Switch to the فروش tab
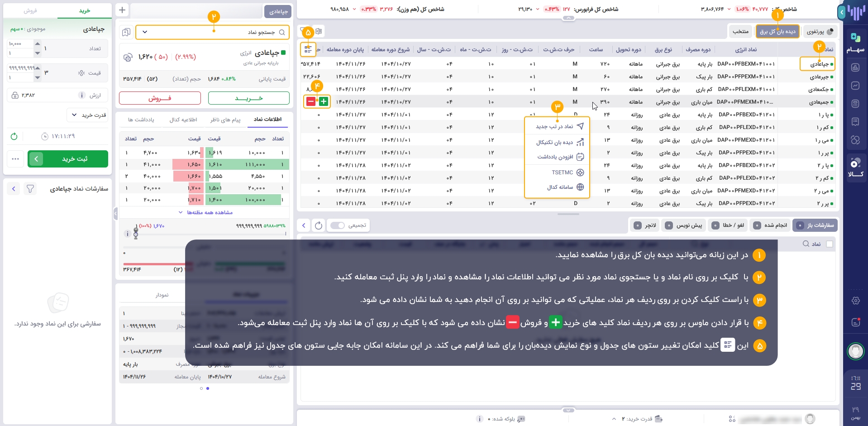This screenshot has height=426, width=868. pos(31,10)
